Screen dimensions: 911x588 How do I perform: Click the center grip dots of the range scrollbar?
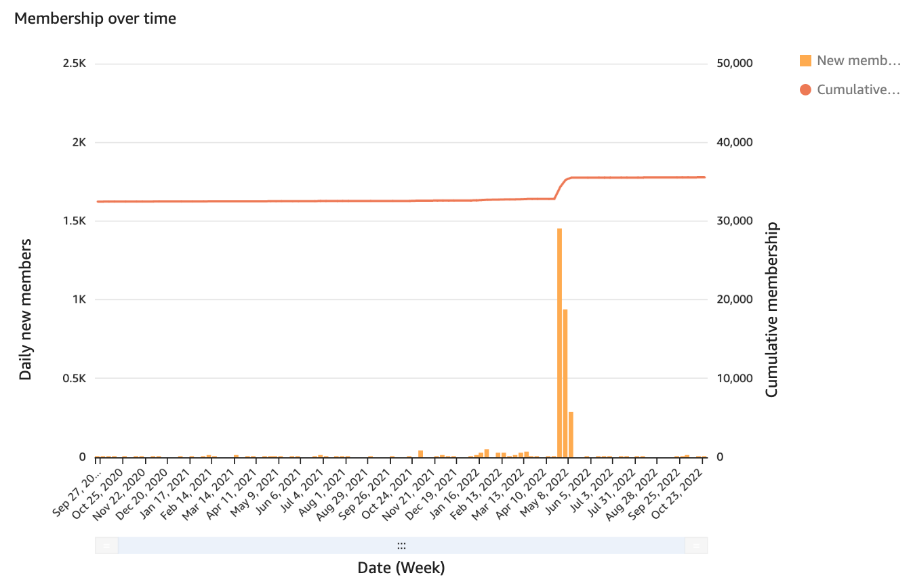point(401,545)
